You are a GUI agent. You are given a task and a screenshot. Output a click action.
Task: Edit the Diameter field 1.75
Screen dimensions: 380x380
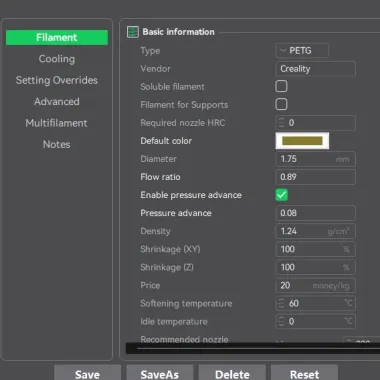[x=316, y=159]
